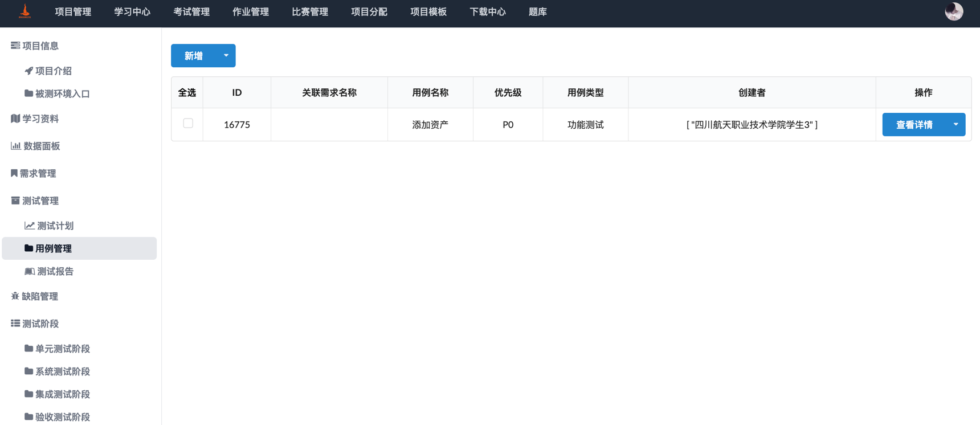Open 集成测试阶段 in sidebar
This screenshot has height=425, width=980.
(x=63, y=394)
